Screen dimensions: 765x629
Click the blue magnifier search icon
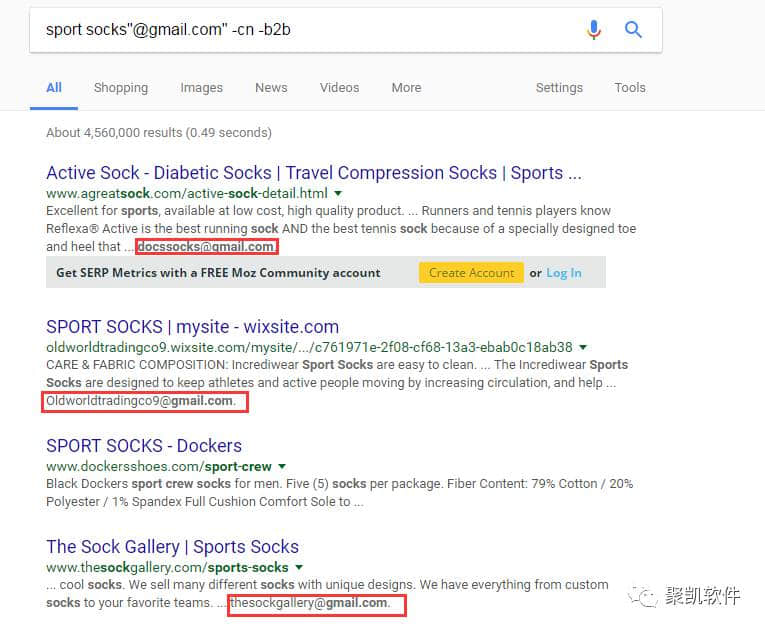click(x=633, y=30)
